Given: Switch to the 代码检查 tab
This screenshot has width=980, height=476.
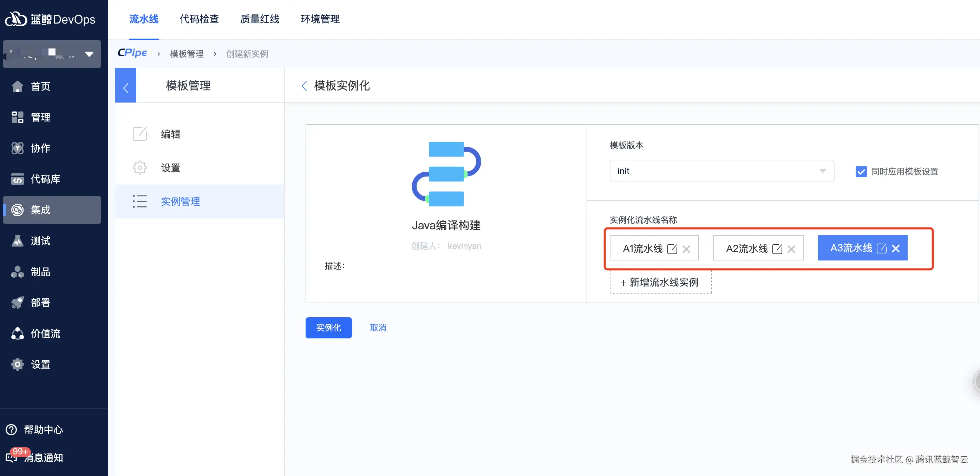Looking at the screenshot, I should point(200,19).
